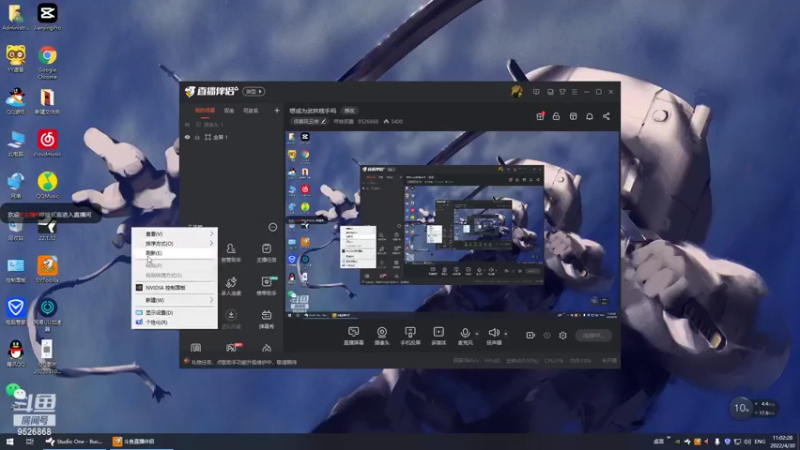Switch to the first scene tab (highlighted orange)
The width and height of the screenshot is (800, 450).
pos(205,110)
